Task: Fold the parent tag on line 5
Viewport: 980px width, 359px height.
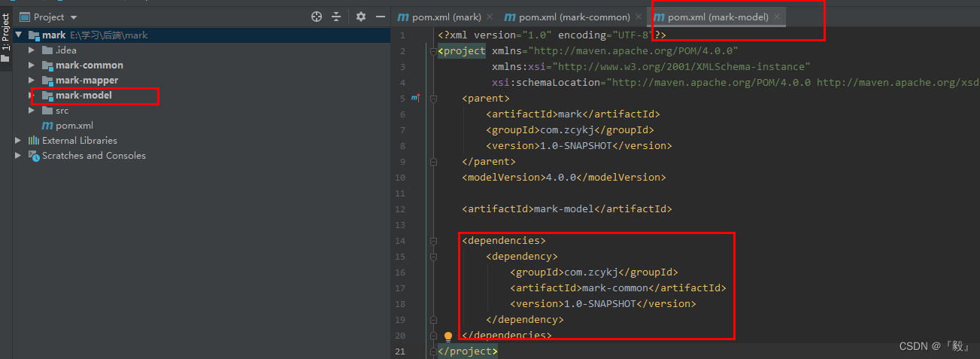Action: (x=433, y=99)
